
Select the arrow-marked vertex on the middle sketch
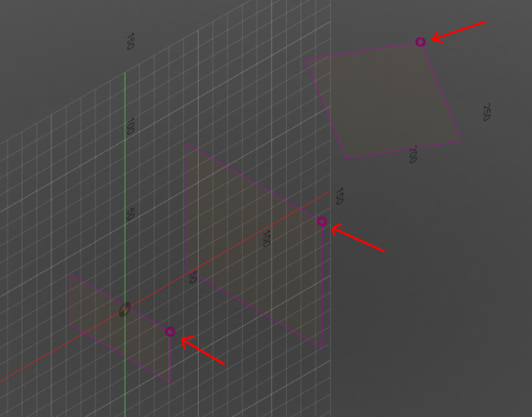coord(322,221)
